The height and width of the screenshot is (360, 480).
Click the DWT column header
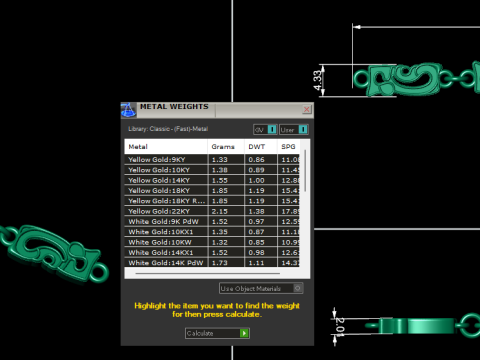pos(261,147)
